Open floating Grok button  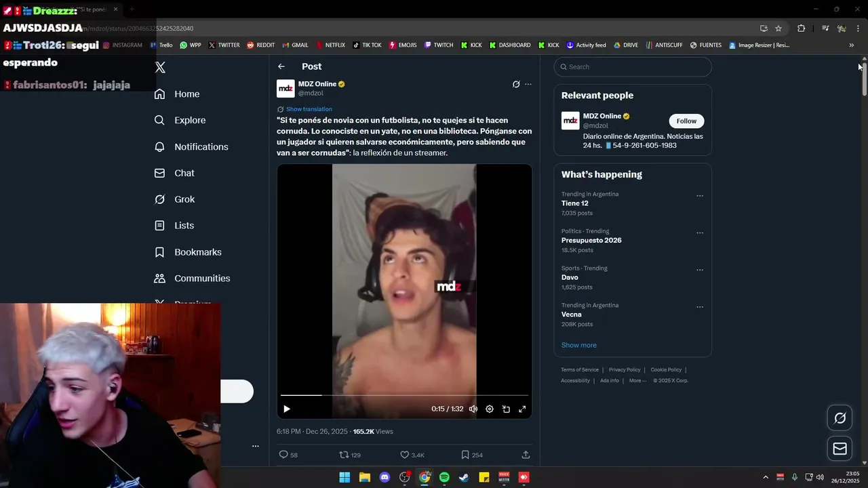[x=840, y=418]
